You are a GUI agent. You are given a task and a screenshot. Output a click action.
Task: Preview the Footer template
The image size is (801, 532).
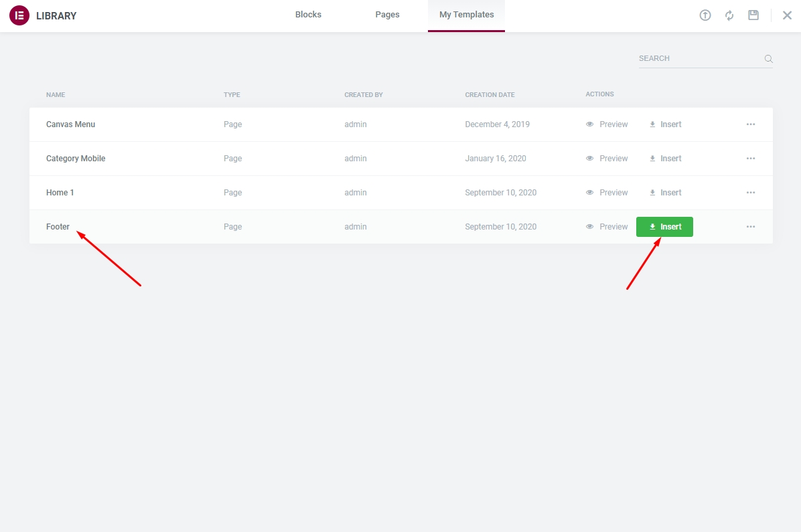click(x=607, y=227)
